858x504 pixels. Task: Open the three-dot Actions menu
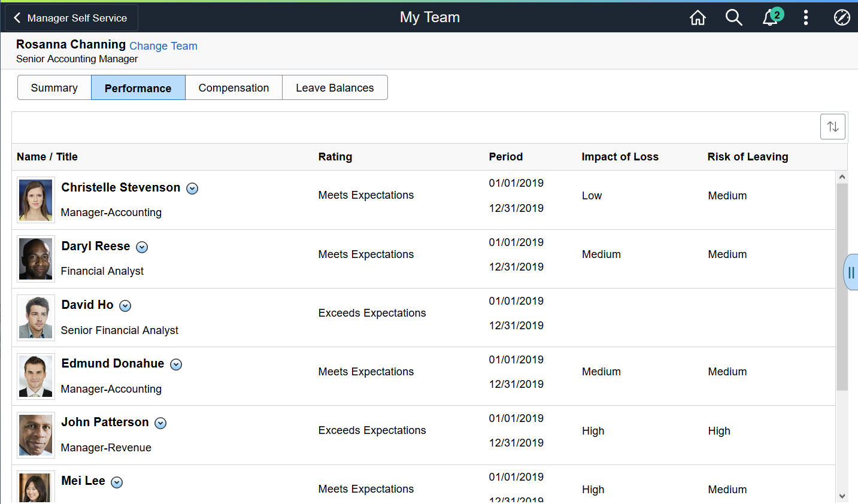pyautogui.click(x=806, y=17)
